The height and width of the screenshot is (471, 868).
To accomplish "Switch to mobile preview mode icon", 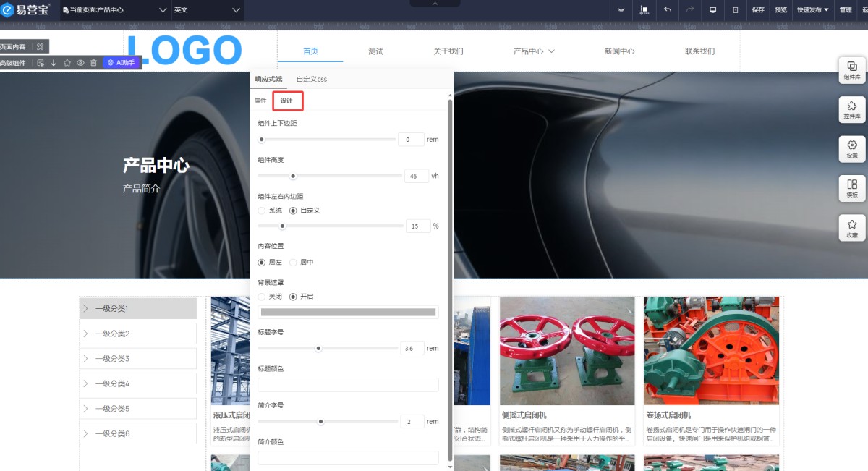I will [736, 10].
